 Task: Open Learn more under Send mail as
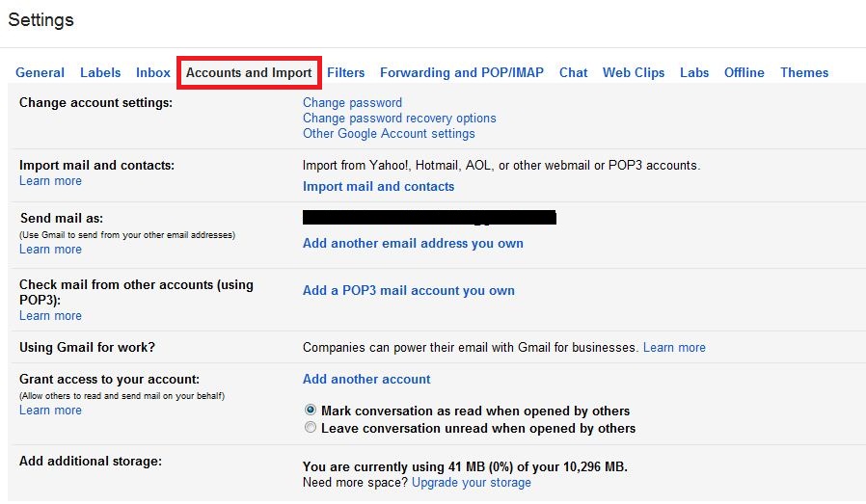click(x=50, y=249)
